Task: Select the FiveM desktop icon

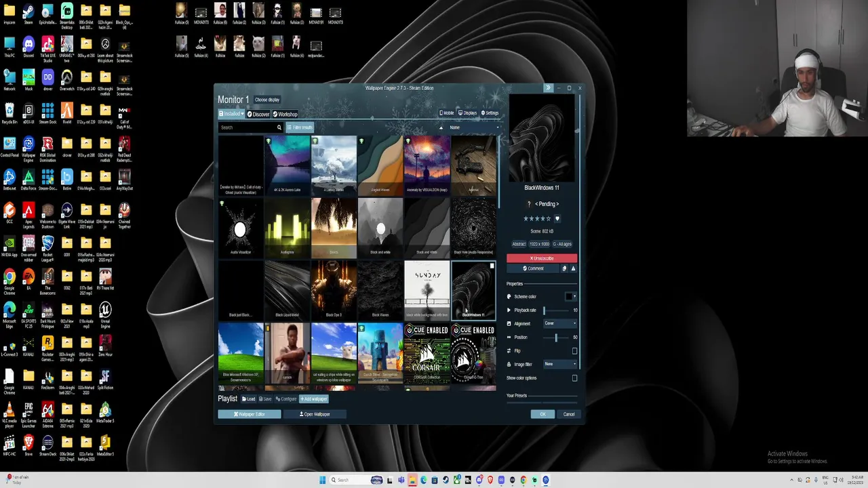Action: pyautogui.click(x=66, y=113)
